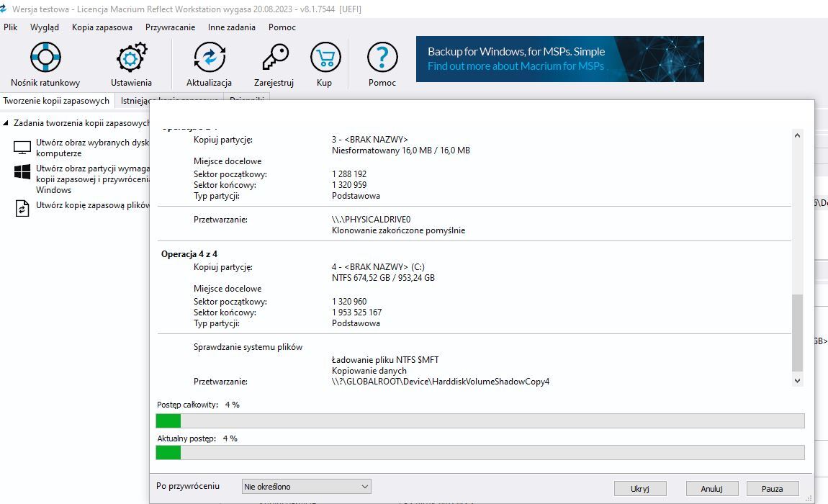Click the file backup document icon
This screenshot has height=504, width=828.
click(23, 208)
